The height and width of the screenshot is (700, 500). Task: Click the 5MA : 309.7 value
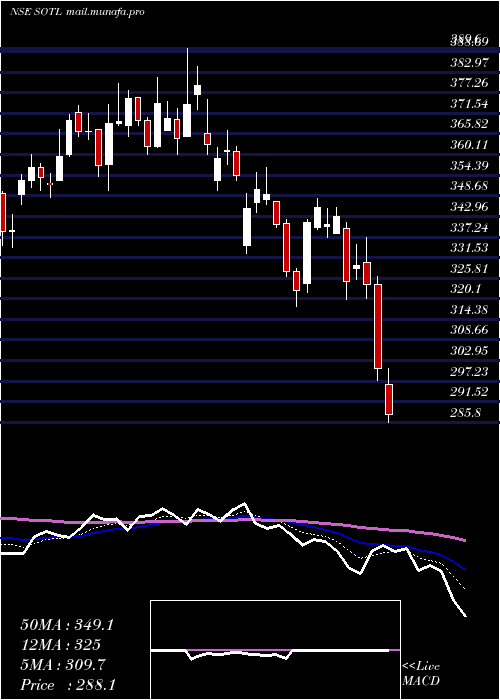pyautogui.click(x=62, y=665)
